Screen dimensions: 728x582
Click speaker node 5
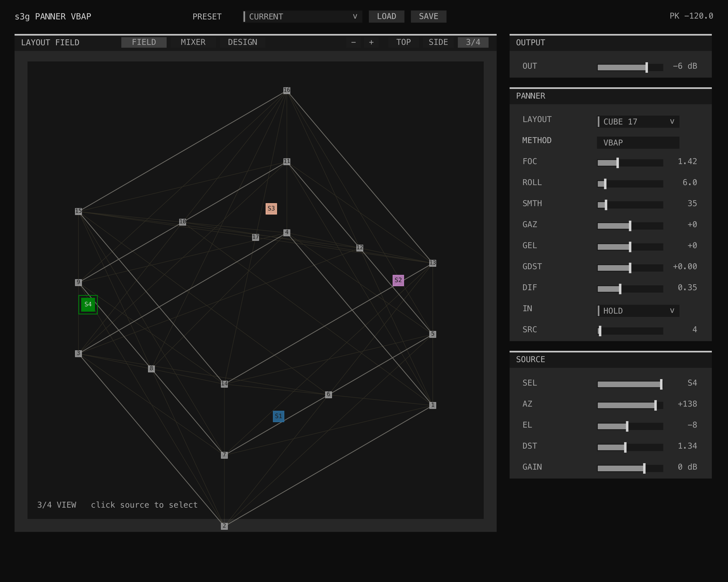tap(432, 334)
